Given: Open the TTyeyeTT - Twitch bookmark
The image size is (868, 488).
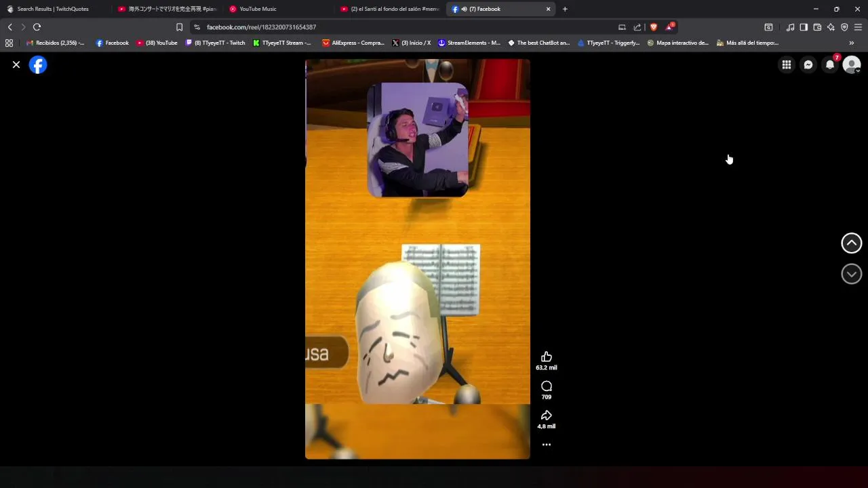Looking at the screenshot, I should click(215, 43).
